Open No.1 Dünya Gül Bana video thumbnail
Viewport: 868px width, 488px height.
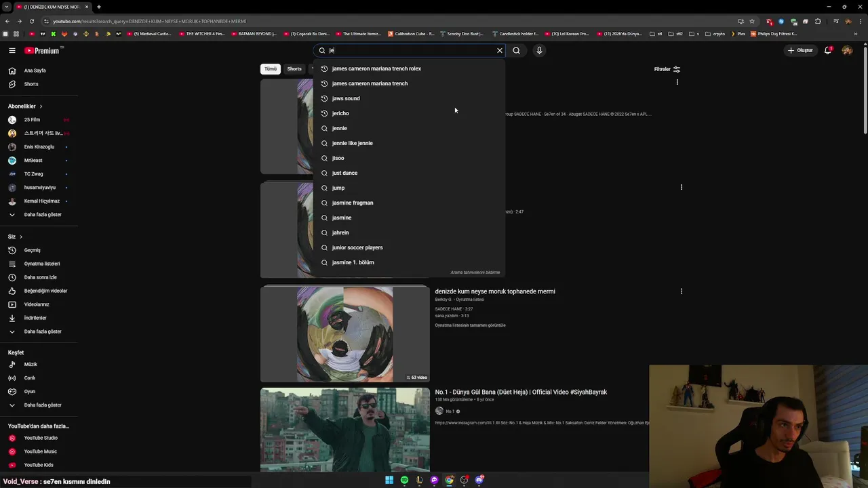click(344, 430)
